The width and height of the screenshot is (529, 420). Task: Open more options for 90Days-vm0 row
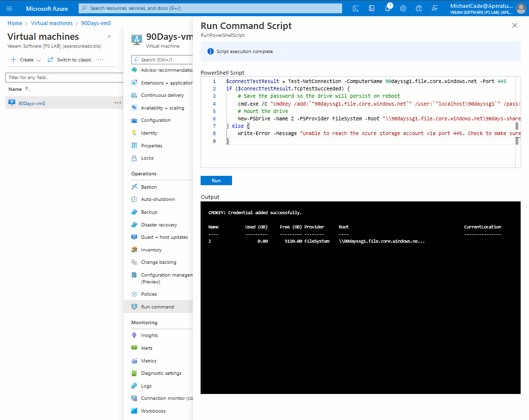[x=118, y=103]
